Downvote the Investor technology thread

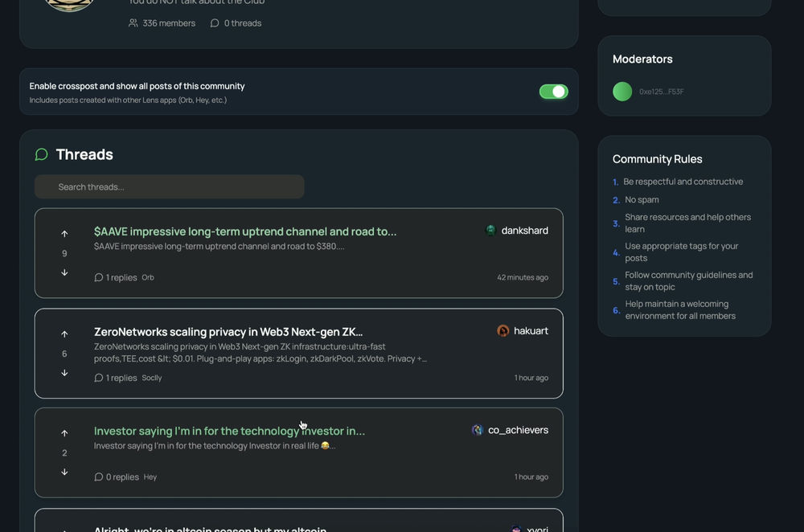click(x=64, y=472)
